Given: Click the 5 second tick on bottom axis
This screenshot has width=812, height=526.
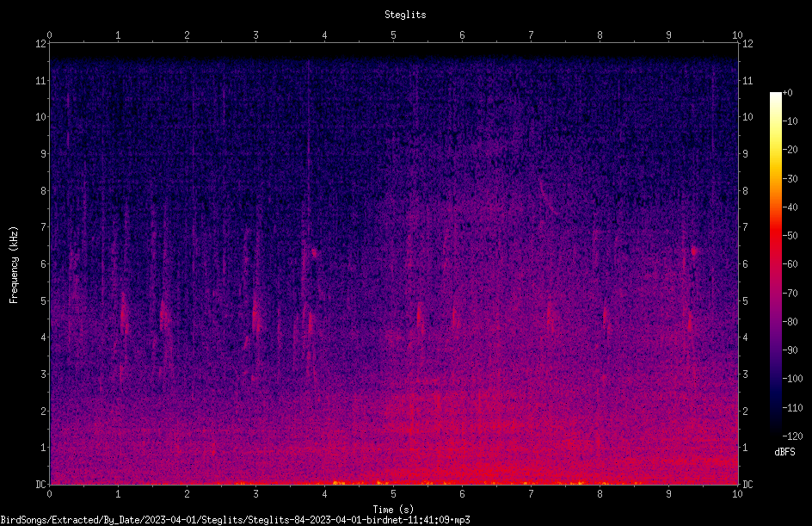Looking at the screenshot, I should [394, 494].
